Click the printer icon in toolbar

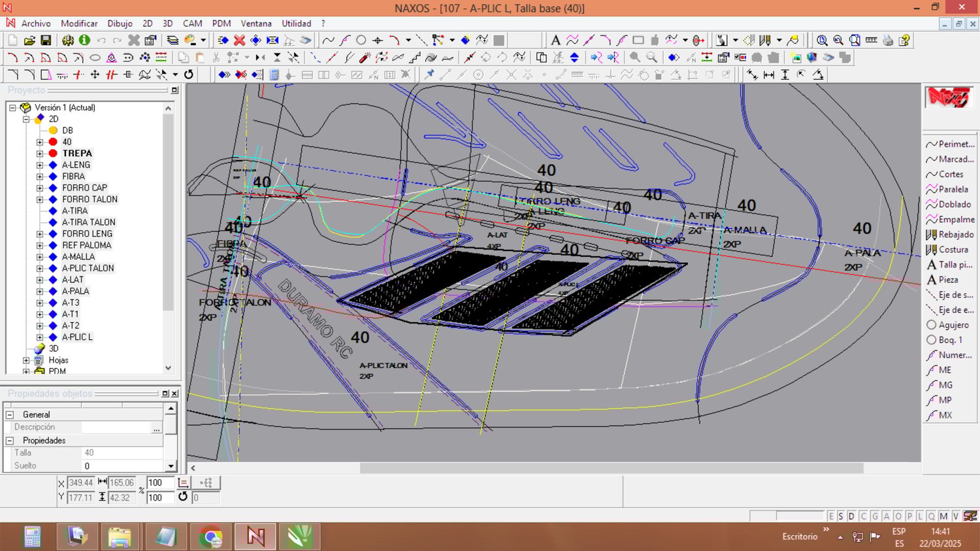point(888,41)
